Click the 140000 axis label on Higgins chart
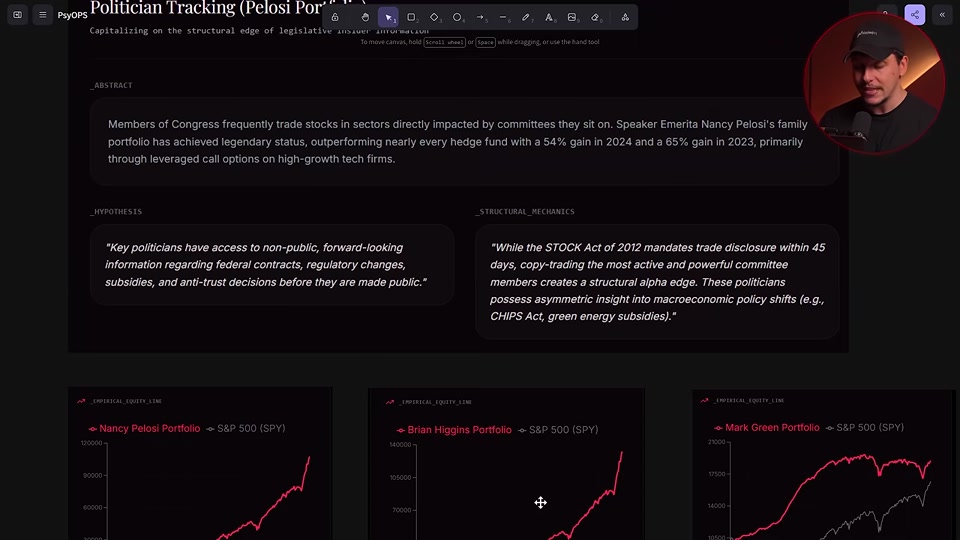The width and height of the screenshot is (960, 540). 400,444
